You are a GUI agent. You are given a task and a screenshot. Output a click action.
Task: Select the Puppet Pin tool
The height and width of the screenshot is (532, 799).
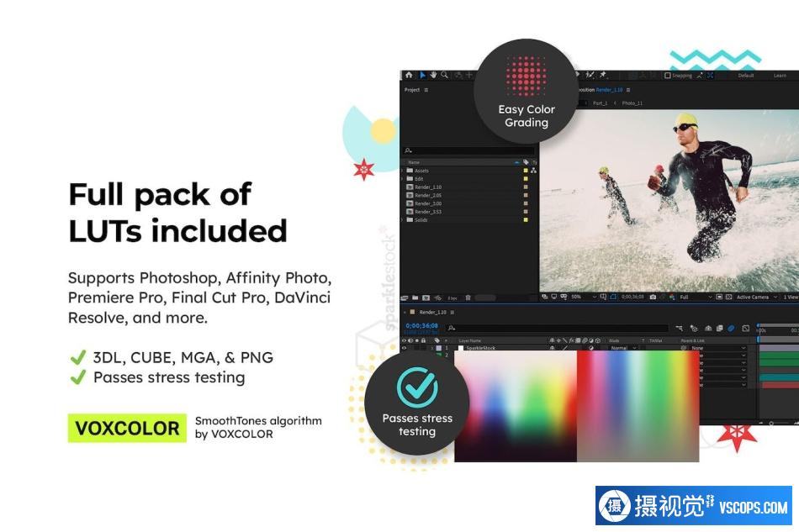pos(603,76)
